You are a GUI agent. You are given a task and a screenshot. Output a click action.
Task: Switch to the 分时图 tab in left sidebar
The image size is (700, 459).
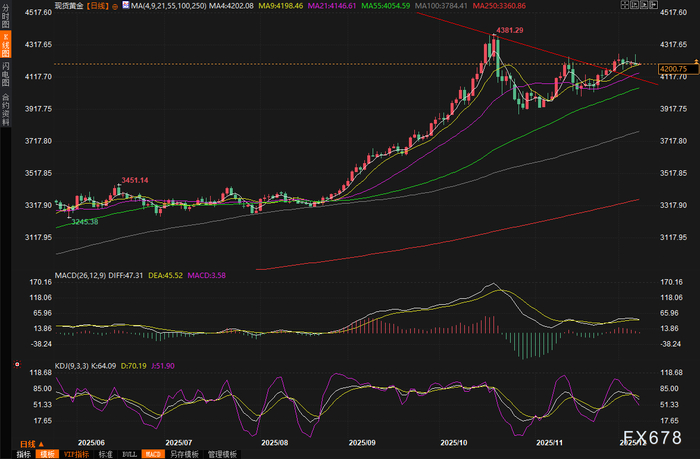click(5, 17)
